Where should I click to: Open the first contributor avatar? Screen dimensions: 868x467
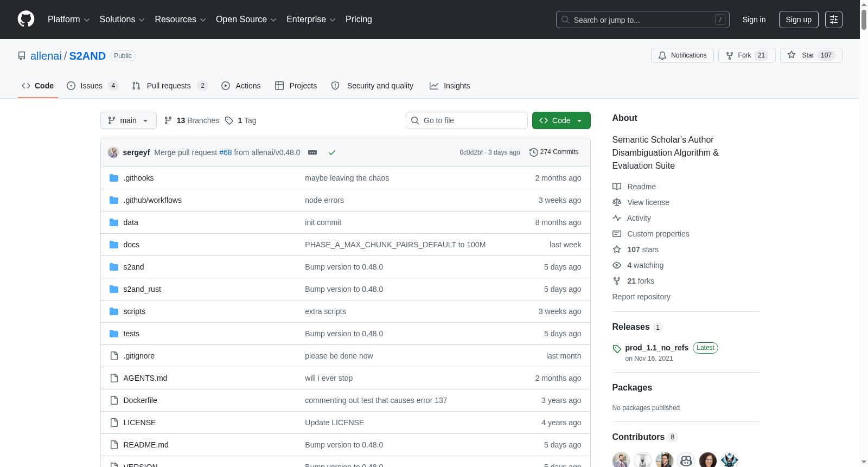tap(621, 460)
